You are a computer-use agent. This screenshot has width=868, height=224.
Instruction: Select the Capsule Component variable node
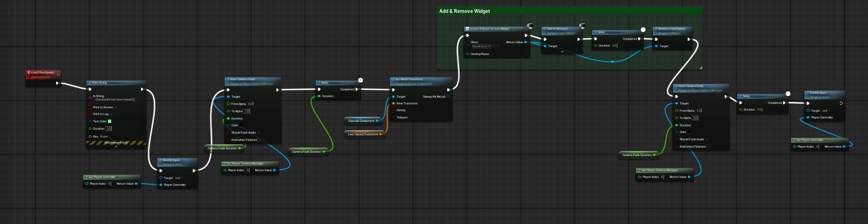pos(363,121)
